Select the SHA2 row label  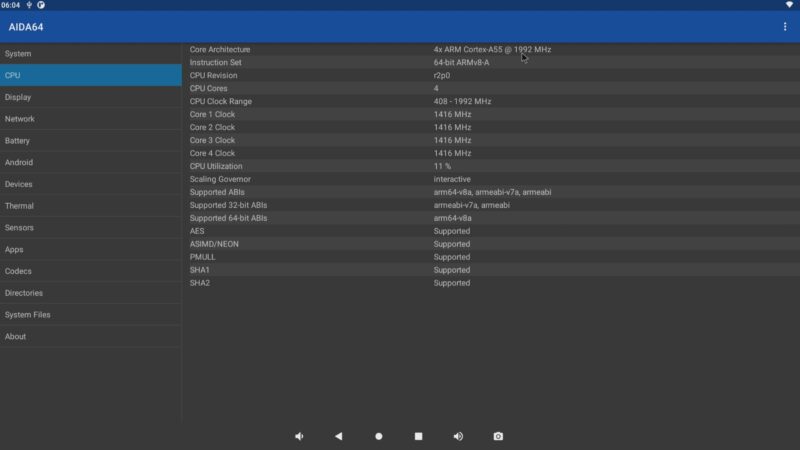(199, 283)
